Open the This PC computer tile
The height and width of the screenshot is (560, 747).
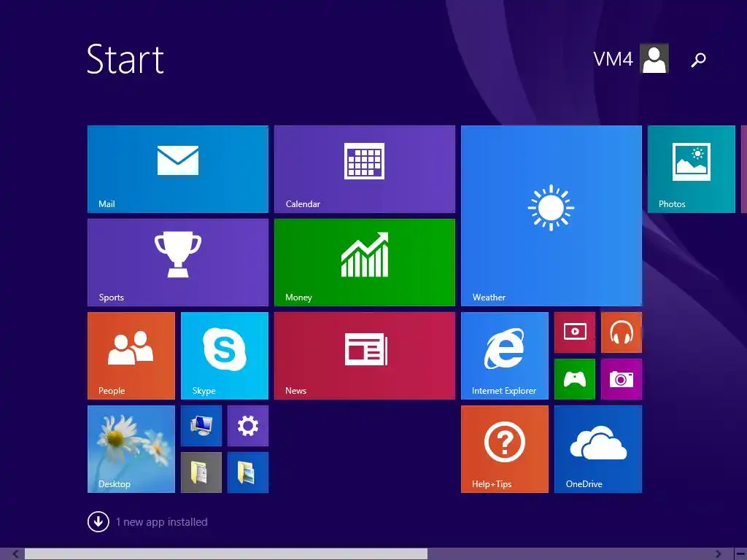pos(201,426)
